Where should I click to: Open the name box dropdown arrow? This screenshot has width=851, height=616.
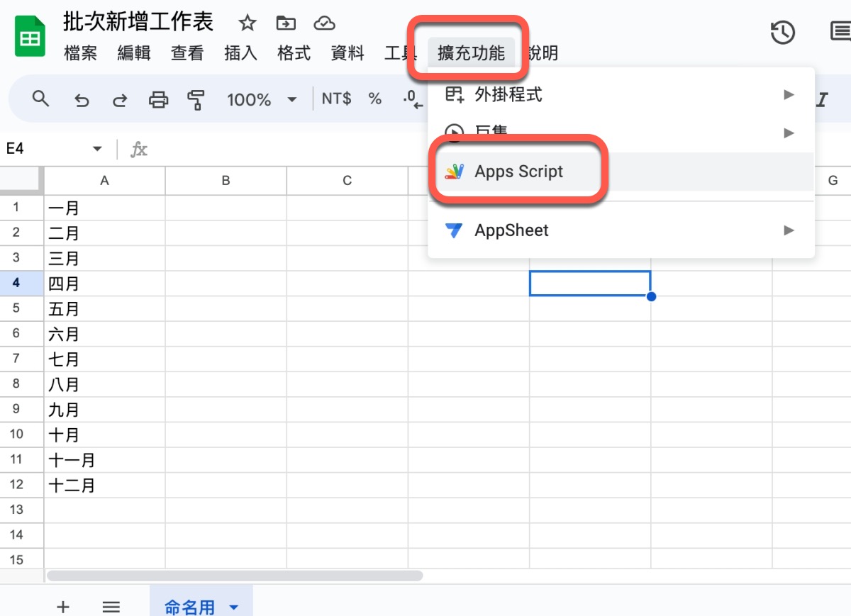[x=98, y=149]
